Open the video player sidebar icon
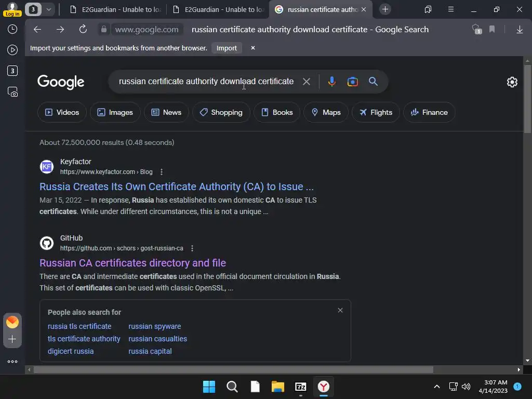Screen dimensions: 532x399 (12, 50)
